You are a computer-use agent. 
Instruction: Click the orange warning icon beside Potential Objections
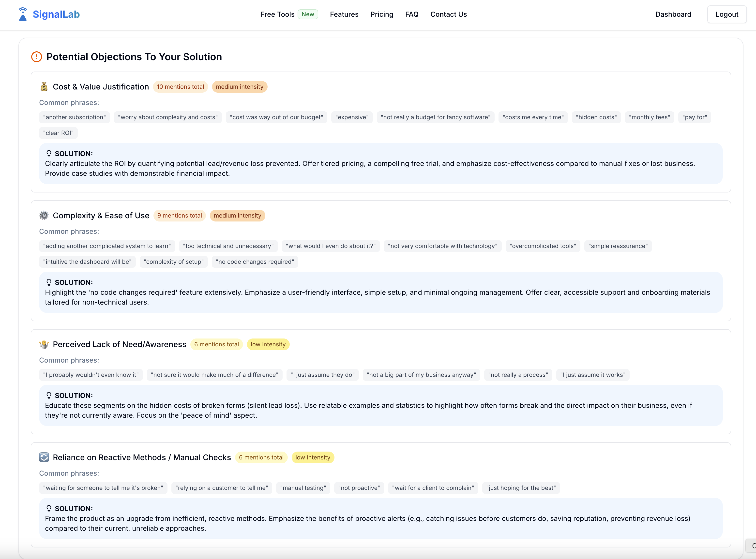tap(37, 57)
